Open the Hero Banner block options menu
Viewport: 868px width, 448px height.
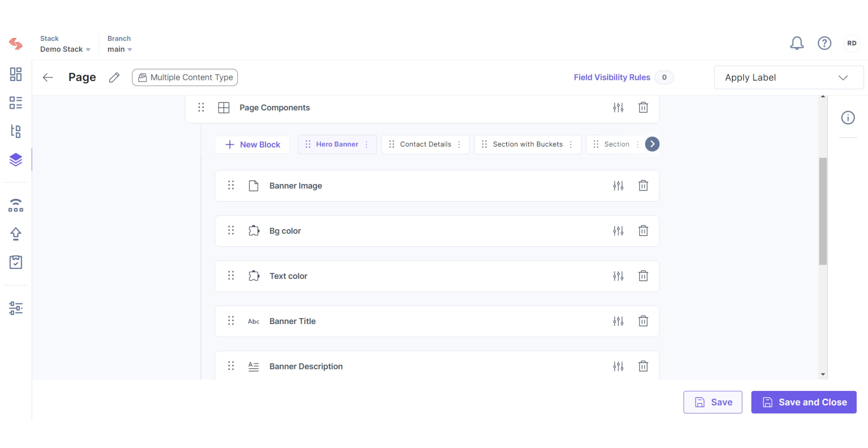[x=366, y=144]
